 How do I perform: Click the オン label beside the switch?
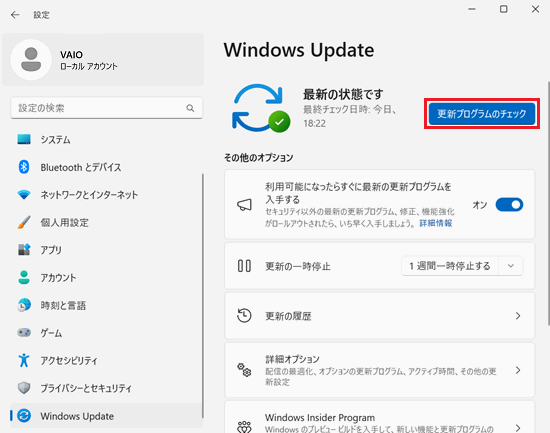coord(479,205)
